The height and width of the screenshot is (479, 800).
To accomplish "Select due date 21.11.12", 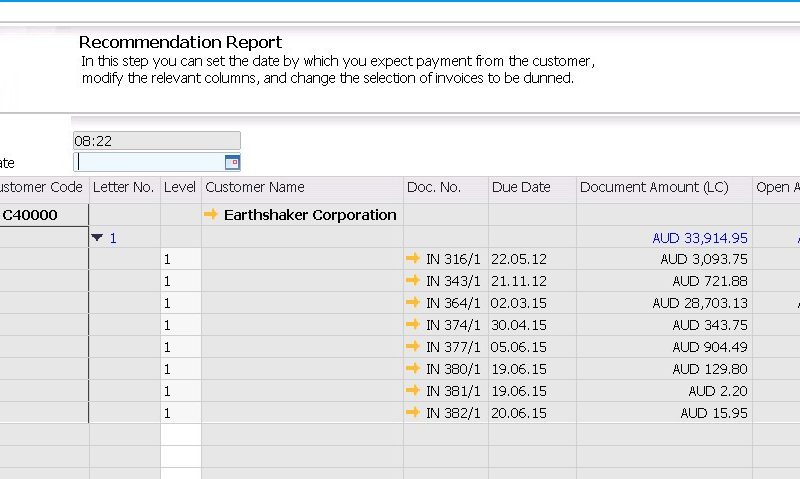I will coord(519,281).
